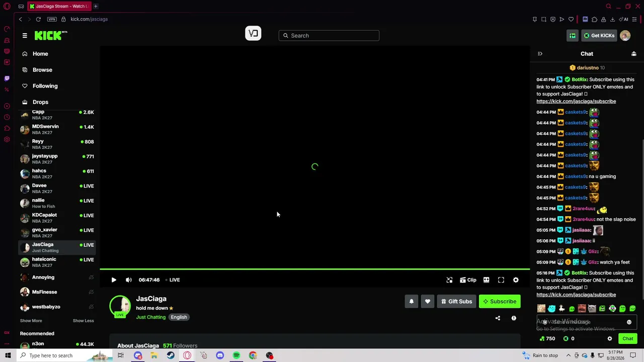Follow JasCiaga with heart button
Screen dimensions: 644x362
pyautogui.click(x=428, y=302)
